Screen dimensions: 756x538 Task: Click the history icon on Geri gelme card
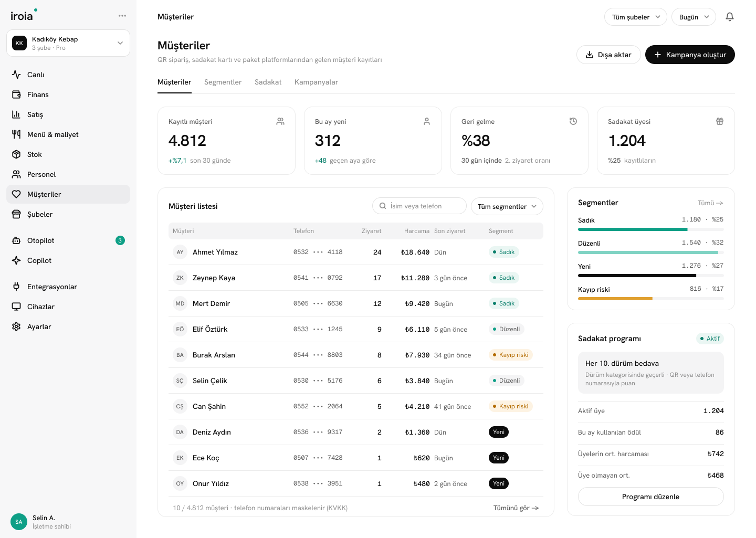click(573, 121)
